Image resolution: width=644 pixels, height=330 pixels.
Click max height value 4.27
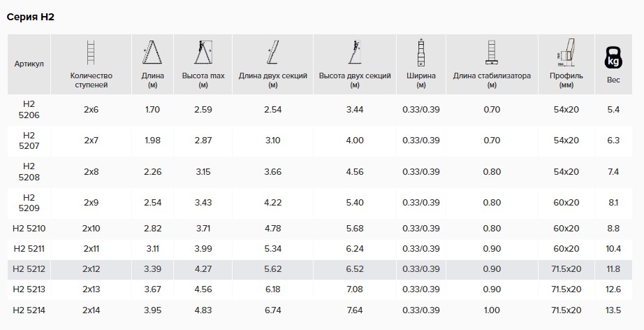(x=203, y=269)
